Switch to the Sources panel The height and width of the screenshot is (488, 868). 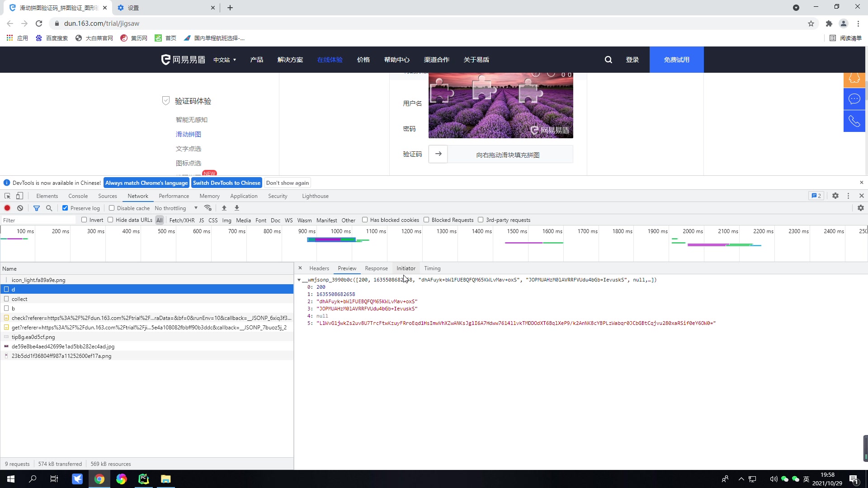point(108,196)
